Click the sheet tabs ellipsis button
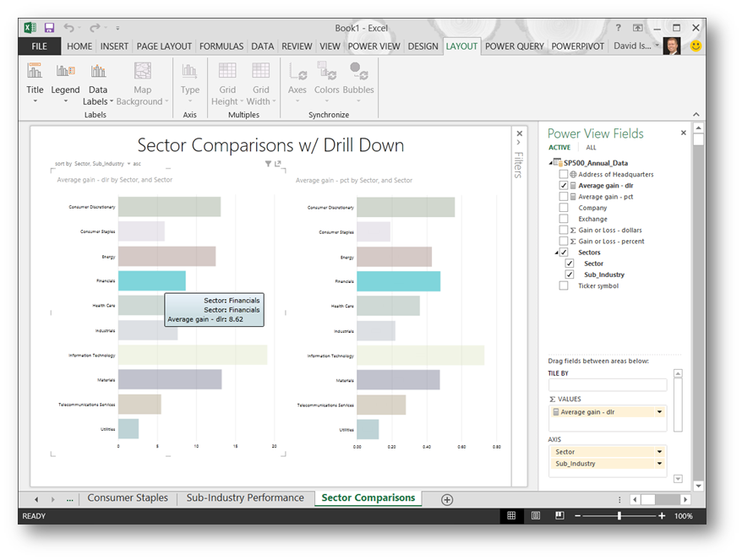 (69, 499)
